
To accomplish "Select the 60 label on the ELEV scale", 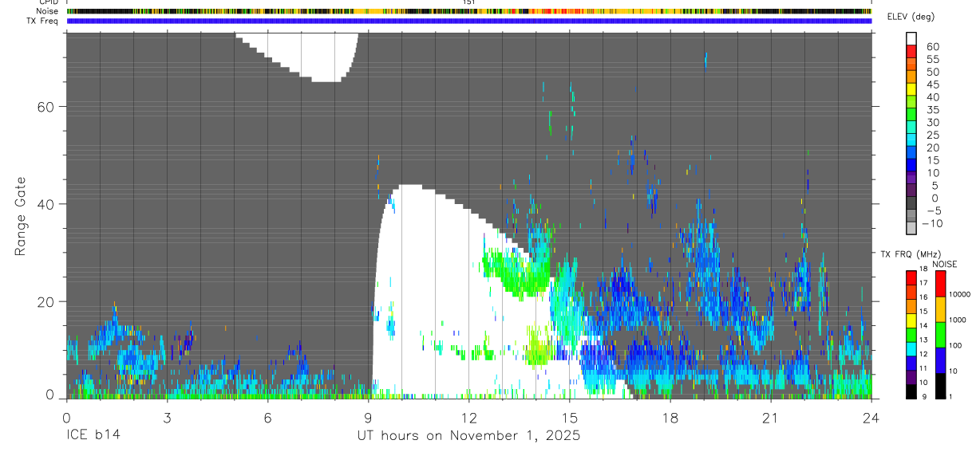I will [x=933, y=47].
